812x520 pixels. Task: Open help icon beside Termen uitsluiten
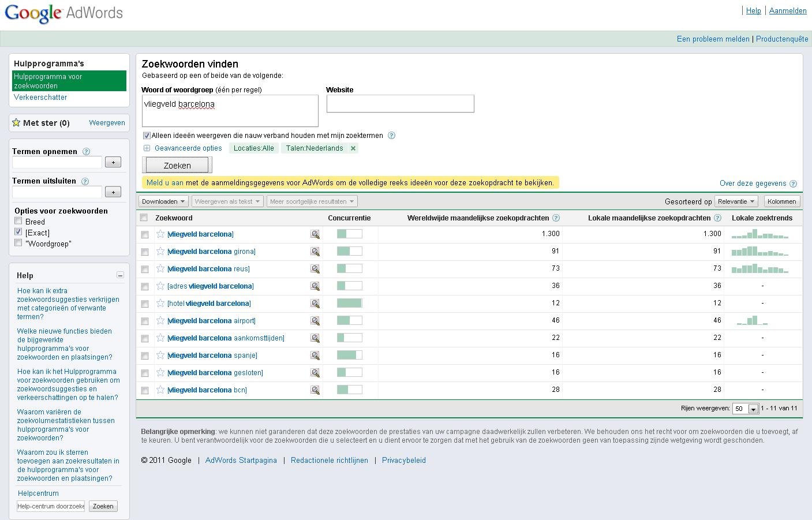85,181
